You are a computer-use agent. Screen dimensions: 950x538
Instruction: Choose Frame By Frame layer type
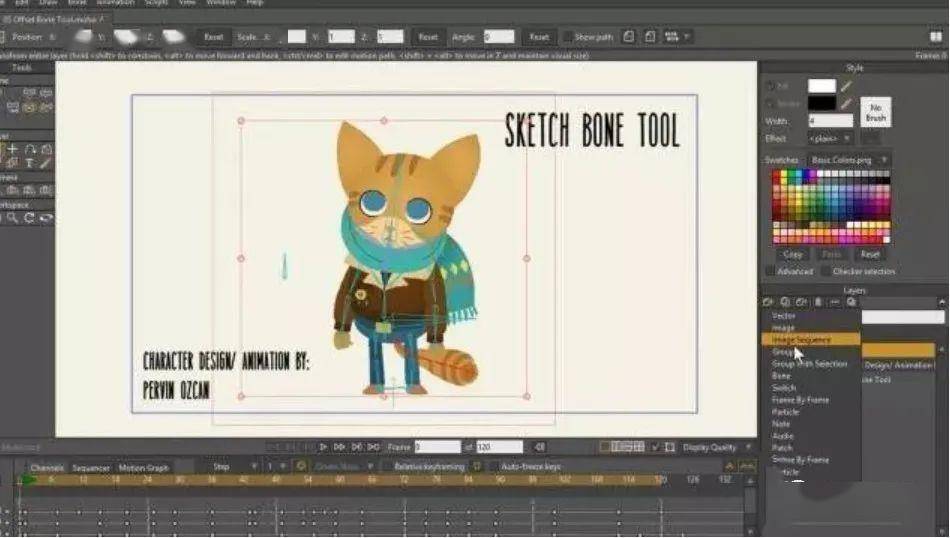[800, 400]
